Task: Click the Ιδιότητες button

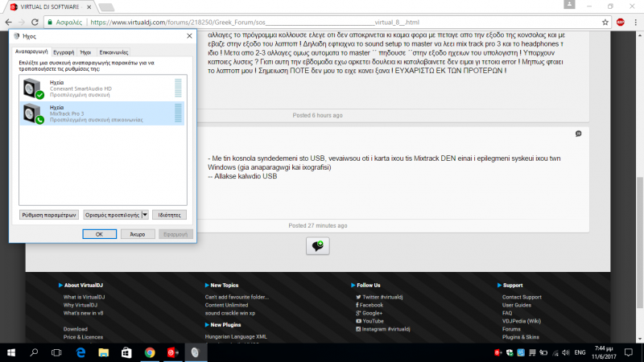Action: coord(169,215)
